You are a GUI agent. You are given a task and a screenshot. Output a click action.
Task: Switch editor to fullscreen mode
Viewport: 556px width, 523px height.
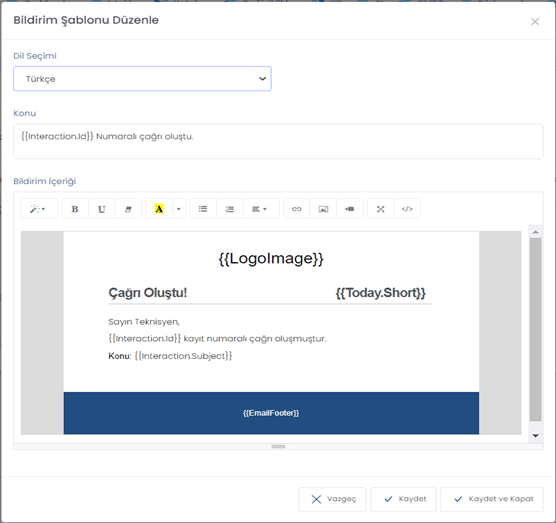point(380,209)
